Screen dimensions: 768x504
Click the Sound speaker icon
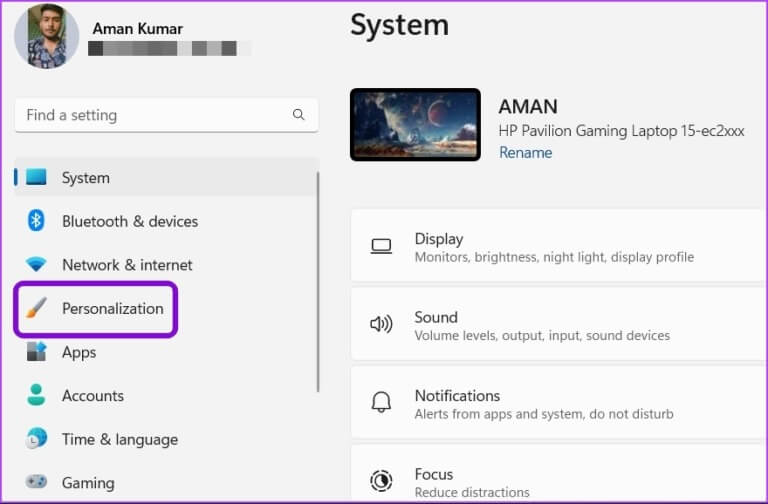click(x=381, y=324)
